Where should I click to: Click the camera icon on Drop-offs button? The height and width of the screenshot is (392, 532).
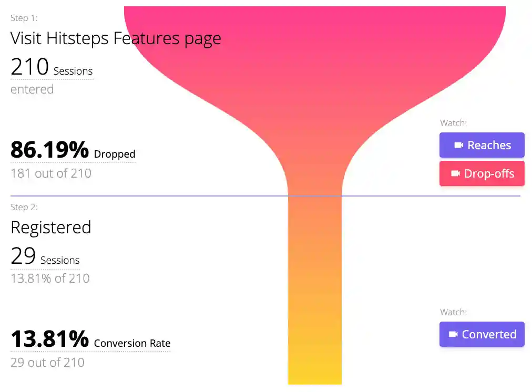pos(455,174)
